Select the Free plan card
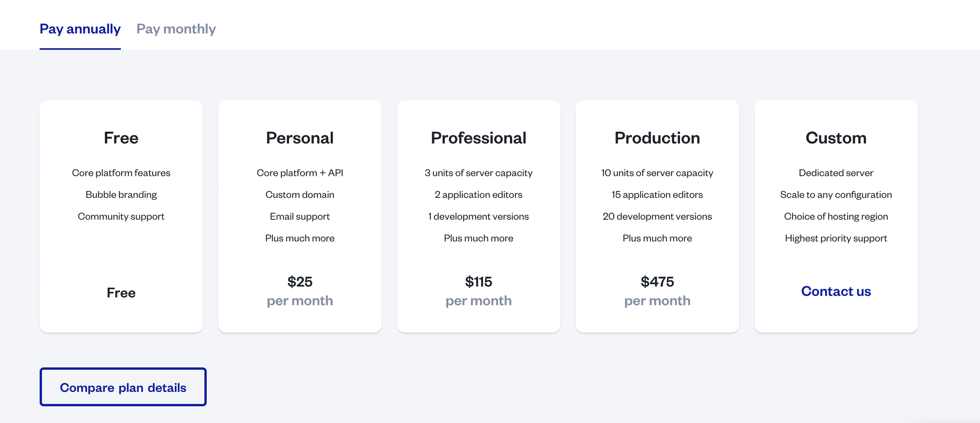 click(x=121, y=216)
